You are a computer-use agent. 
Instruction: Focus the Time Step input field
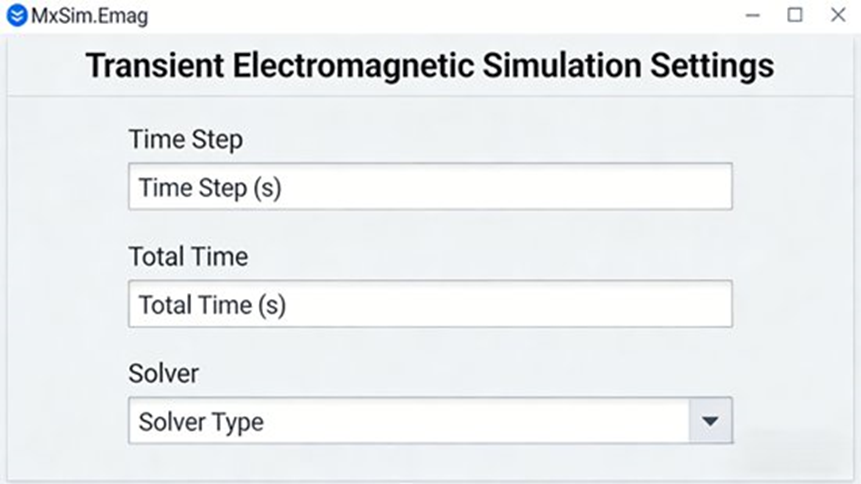click(430, 187)
